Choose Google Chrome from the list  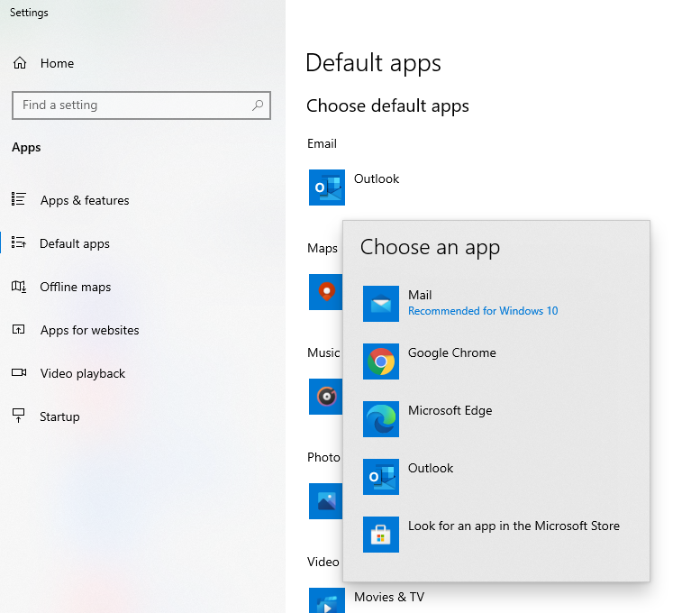click(x=496, y=361)
